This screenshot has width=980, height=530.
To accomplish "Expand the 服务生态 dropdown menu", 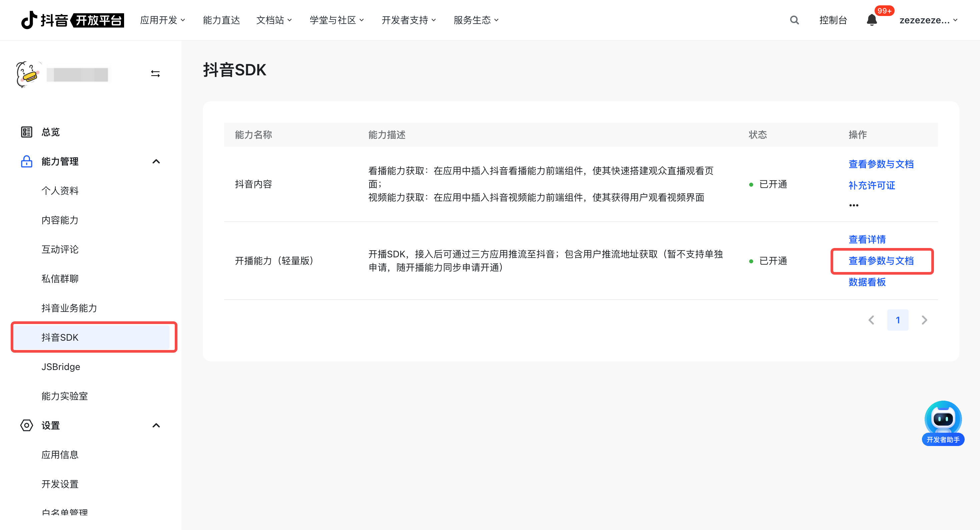I will pos(476,20).
